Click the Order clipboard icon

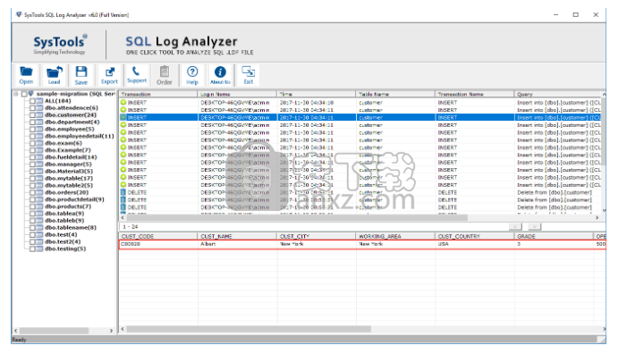[165, 75]
